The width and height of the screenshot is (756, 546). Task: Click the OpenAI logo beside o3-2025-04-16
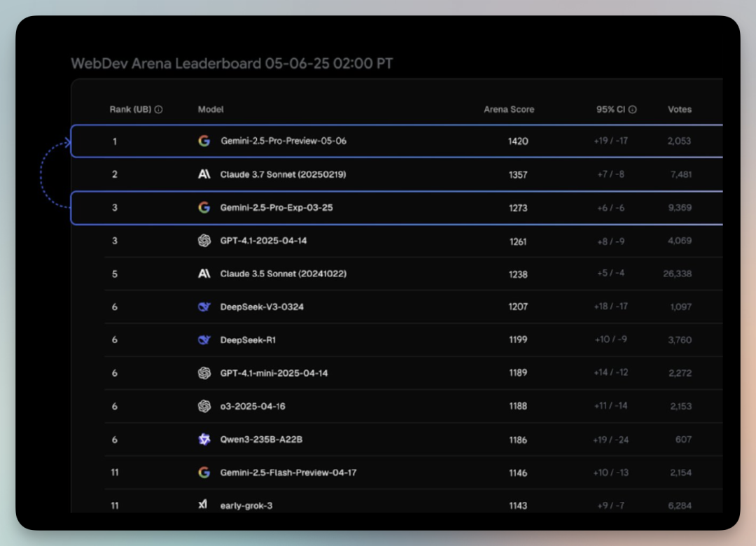pos(204,406)
